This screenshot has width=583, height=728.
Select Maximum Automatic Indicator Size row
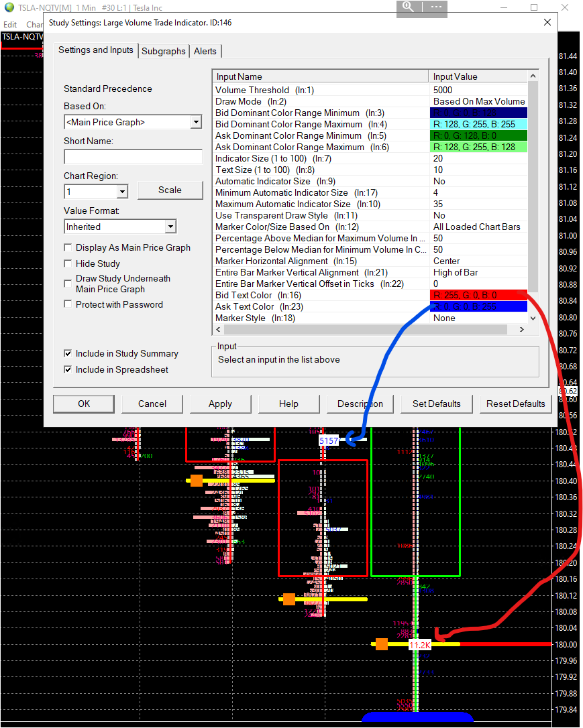[x=370, y=204]
